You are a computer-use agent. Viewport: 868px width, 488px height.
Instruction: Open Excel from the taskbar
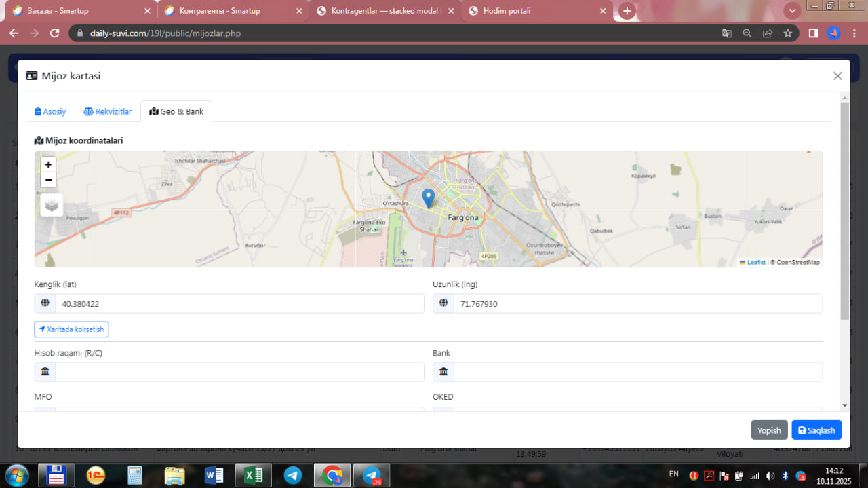pos(254,475)
